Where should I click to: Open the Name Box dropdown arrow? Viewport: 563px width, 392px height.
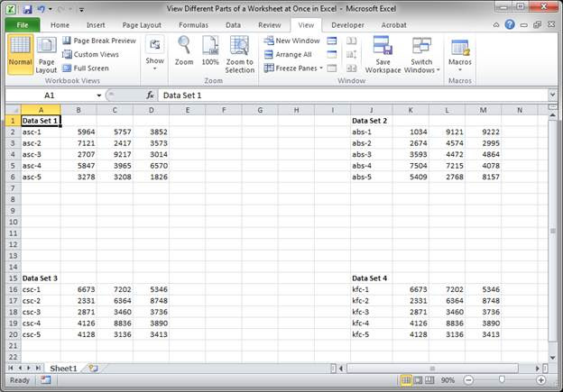click(x=99, y=96)
